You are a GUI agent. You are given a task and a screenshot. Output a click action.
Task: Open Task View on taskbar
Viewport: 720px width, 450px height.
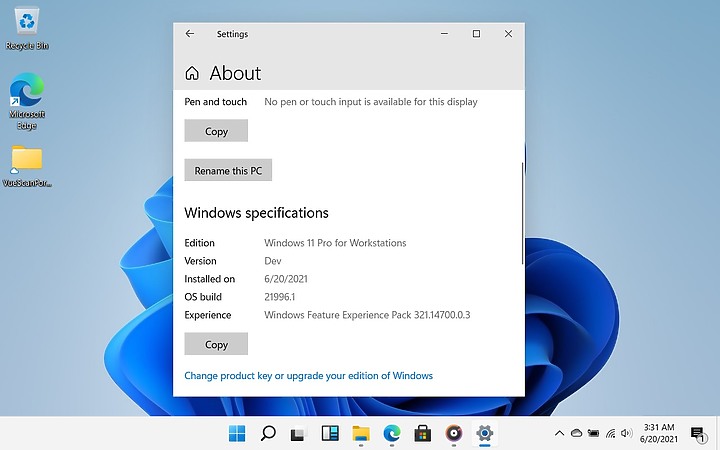[298, 433]
